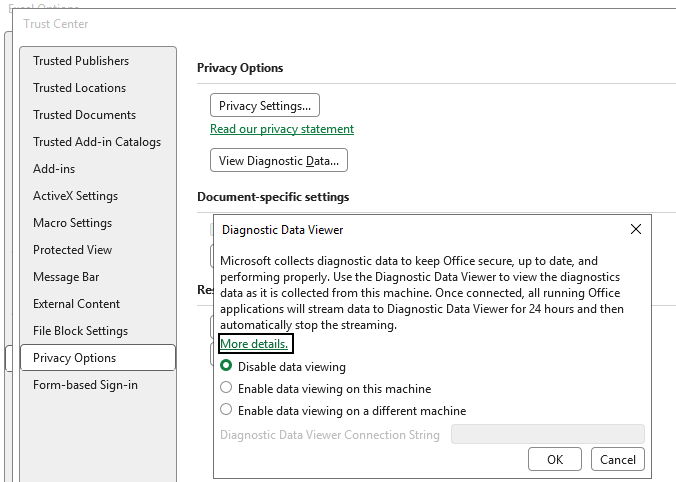The height and width of the screenshot is (482, 676).
Task: Open Trusted Locations category
Action: click(80, 88)
